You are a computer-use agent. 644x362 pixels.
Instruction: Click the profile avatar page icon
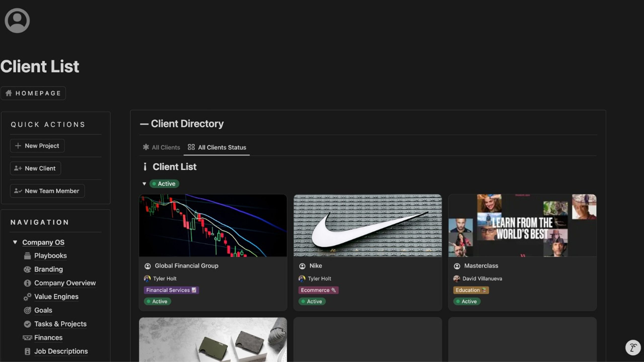click(x=17, y=20)
